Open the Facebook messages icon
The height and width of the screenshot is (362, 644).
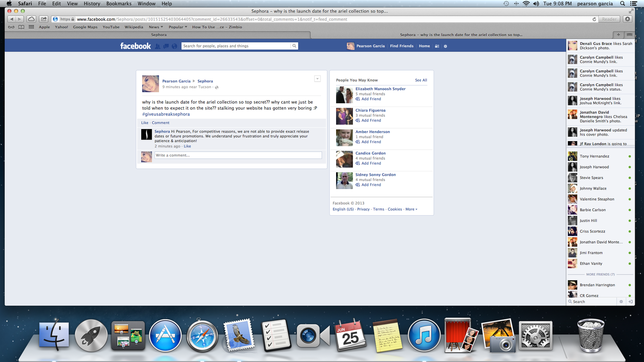point(166,46)
